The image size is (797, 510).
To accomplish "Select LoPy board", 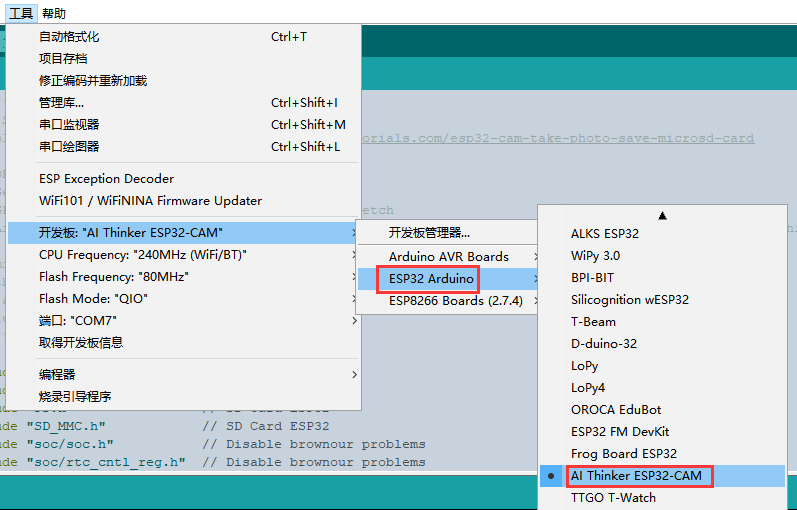I will click(x=662, y=366).
